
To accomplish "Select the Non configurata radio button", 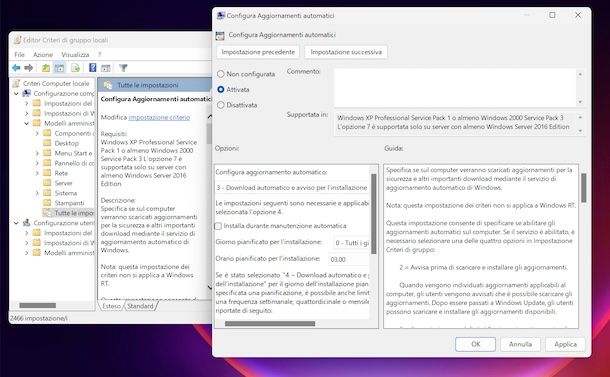I will tap(221, 74).
